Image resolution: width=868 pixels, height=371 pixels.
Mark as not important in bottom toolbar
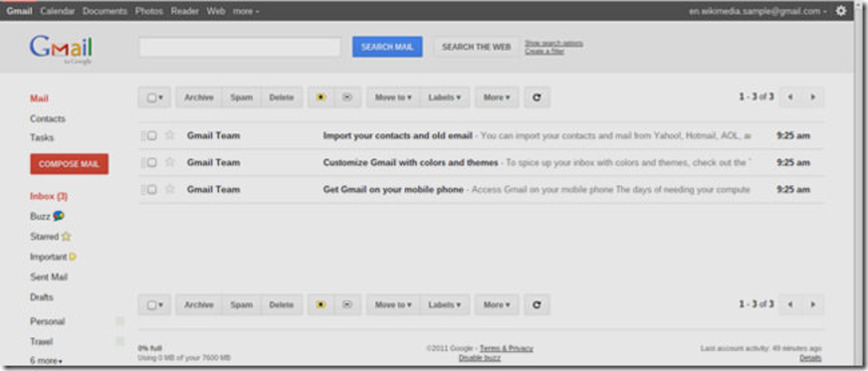(347, 305)
